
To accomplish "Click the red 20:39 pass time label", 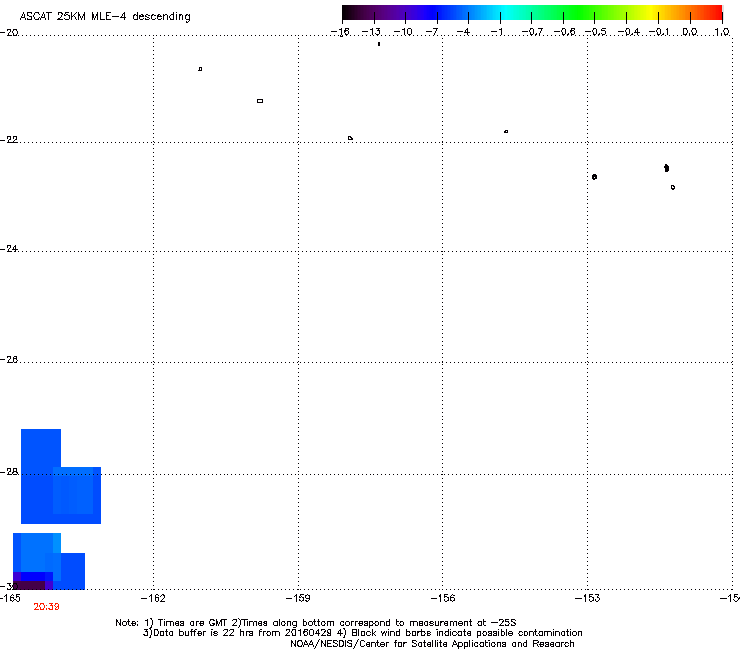I will [x=46, y=607].
